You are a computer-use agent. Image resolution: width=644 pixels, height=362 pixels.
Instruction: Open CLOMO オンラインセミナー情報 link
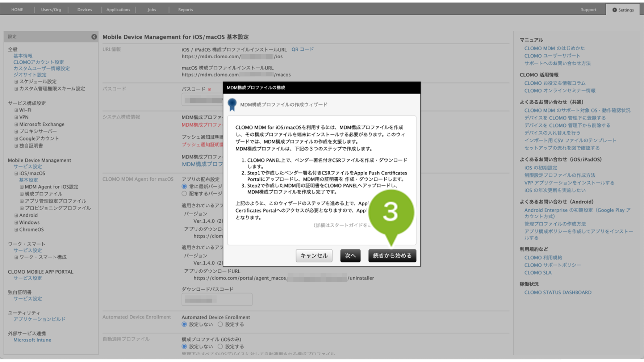[x=560, y=91]
